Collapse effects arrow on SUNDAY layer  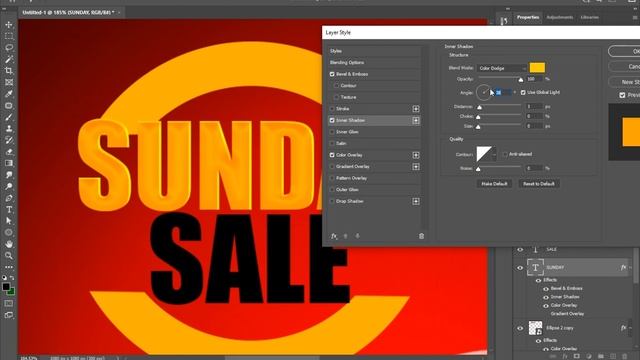630,268
